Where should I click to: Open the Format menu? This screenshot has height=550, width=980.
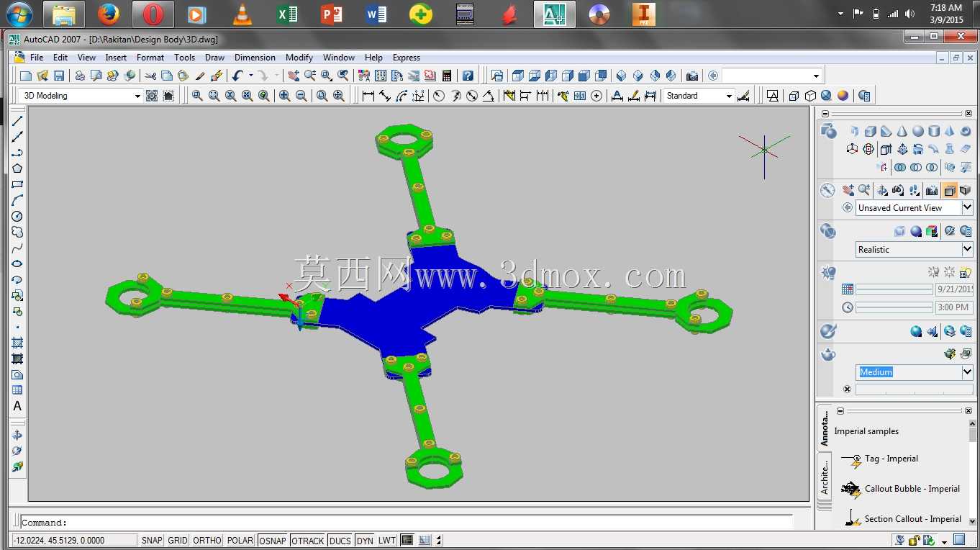pyautogui.click(x=150, y=58)
